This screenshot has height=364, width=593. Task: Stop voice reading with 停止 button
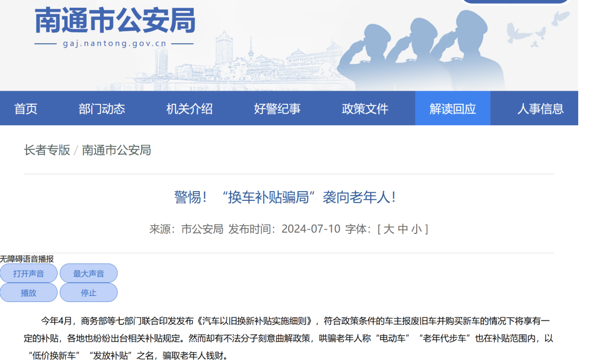[x=88, y=293]
